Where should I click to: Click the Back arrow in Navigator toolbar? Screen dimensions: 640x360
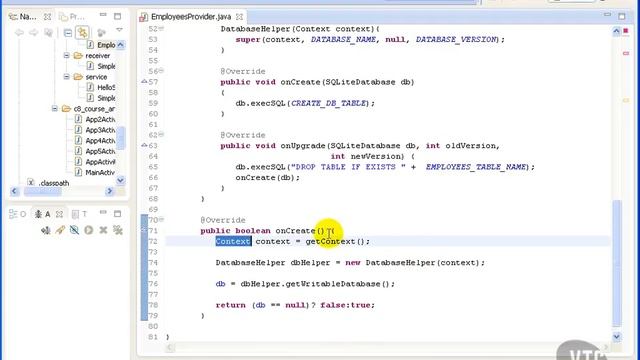tap(19, 33)
